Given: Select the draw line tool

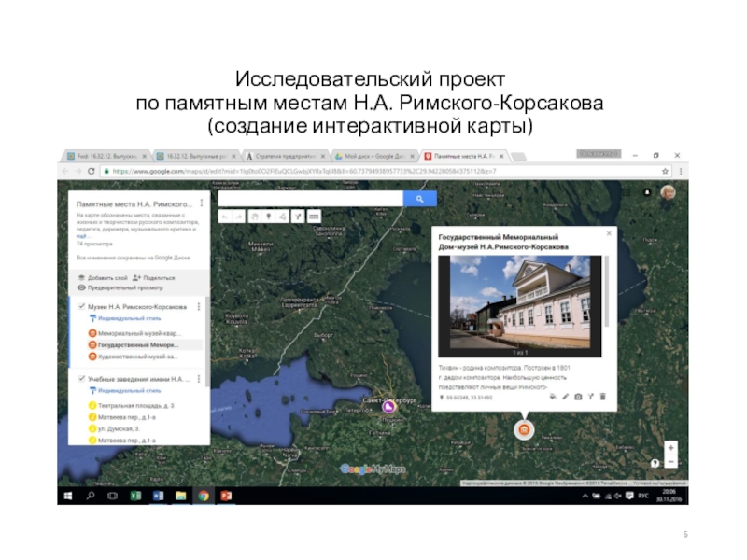Looking at the screenshot, I should pyautogui.click(x=284, y=216).
